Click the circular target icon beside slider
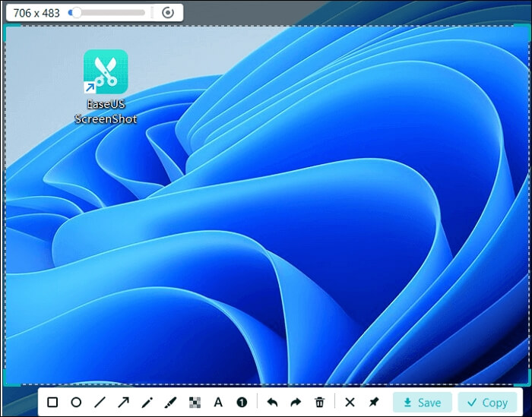Viewport: 532px width, 417px height. point(168,13)
